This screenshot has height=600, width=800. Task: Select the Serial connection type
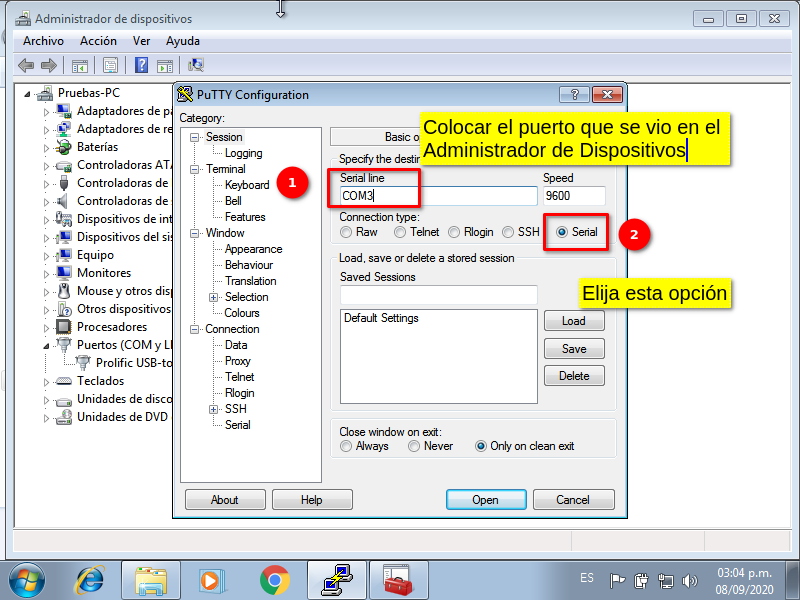click(x=562, y=232)
